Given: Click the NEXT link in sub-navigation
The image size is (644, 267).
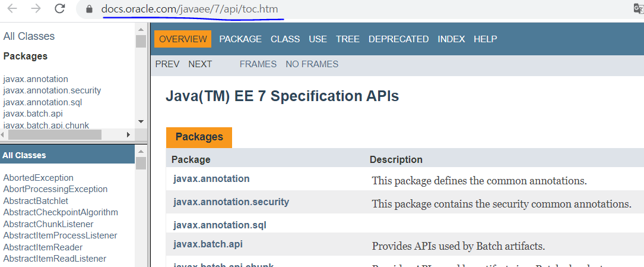Looking at the screenshot, I should (200, 64).
